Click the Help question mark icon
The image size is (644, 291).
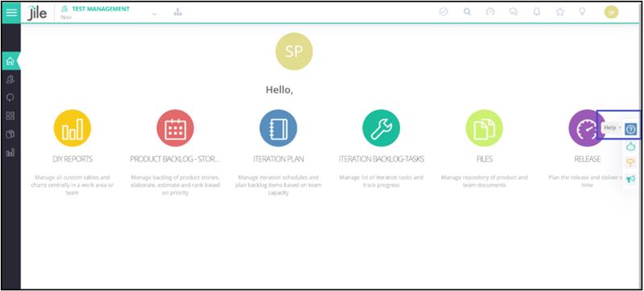pyautogui.click(x=631, y=129)
